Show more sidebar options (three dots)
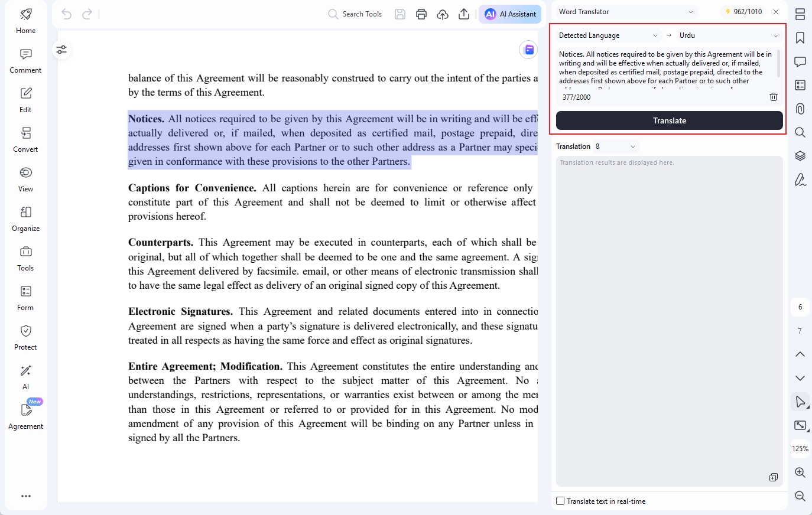Screen dimensions: 812x515 26,496
